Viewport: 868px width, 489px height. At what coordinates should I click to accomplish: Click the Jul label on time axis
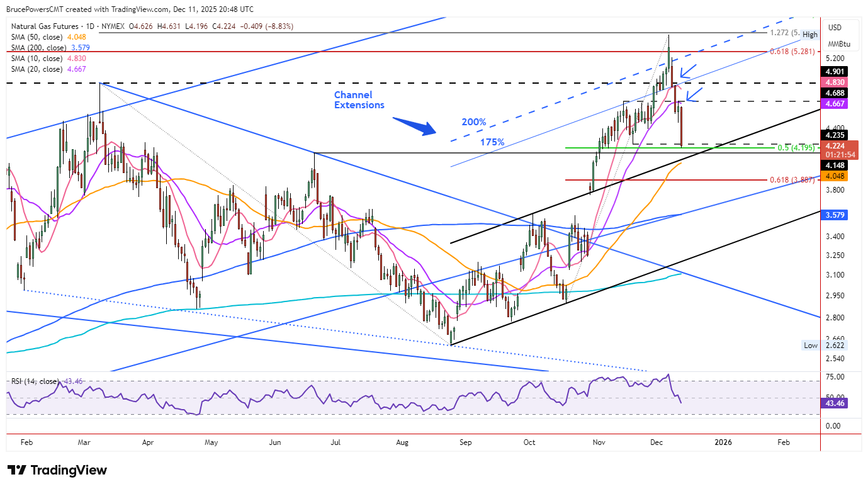coord(336,442)
